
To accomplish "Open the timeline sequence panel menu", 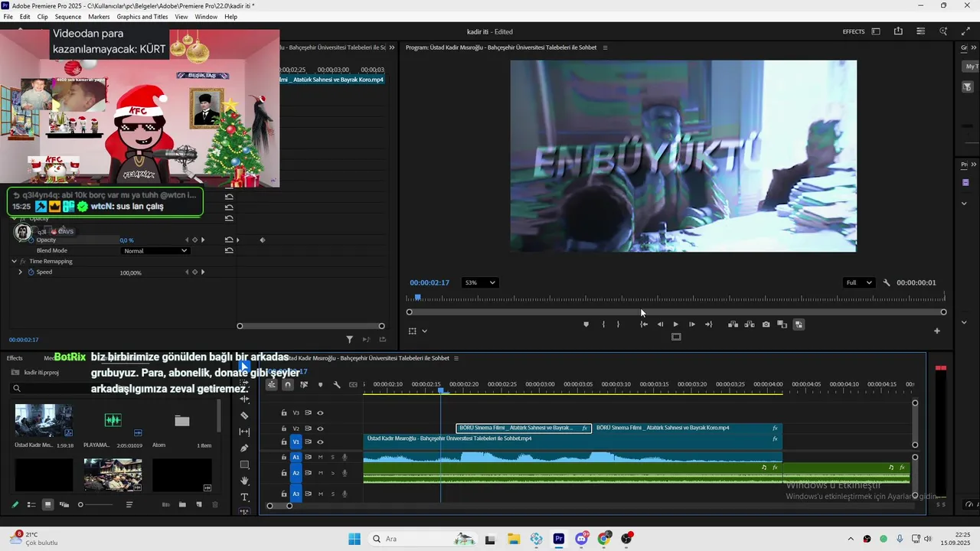I will [x=456, y=358].
